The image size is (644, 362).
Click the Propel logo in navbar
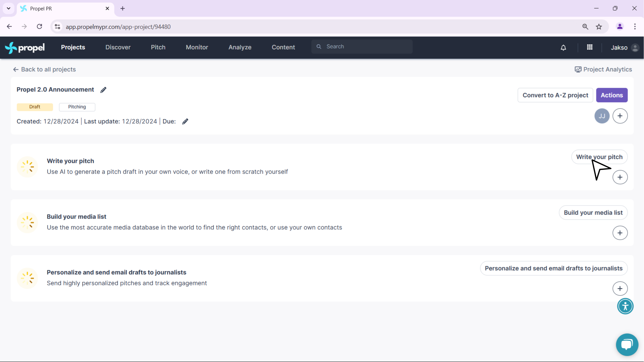(x=25, y=48)
